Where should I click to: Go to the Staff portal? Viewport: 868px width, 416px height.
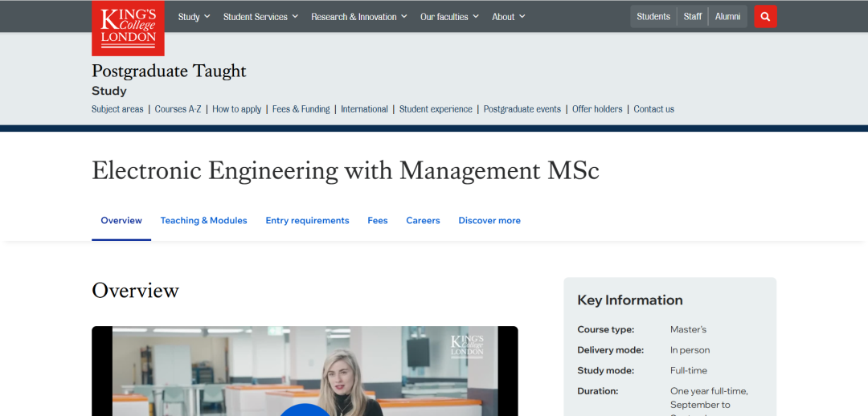693,17
